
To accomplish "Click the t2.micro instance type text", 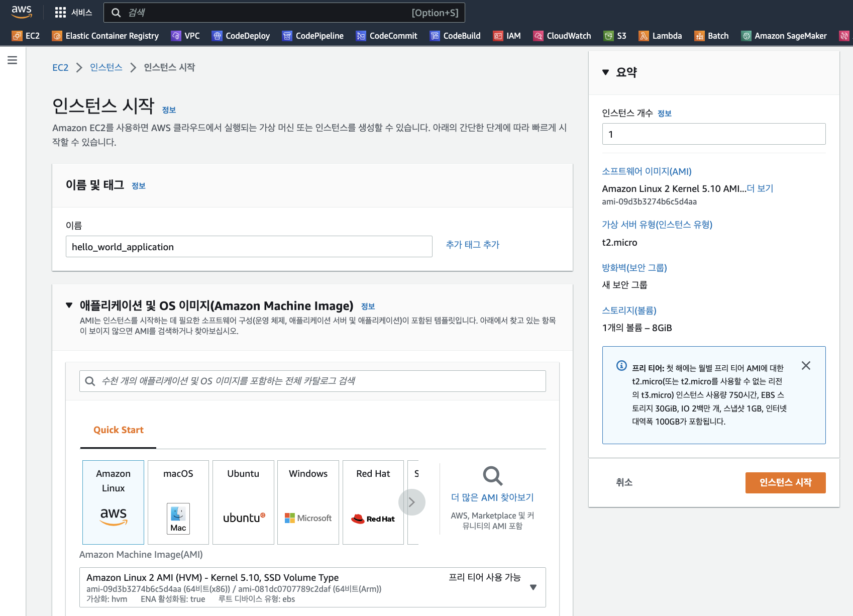I will (x=619, y=243).
